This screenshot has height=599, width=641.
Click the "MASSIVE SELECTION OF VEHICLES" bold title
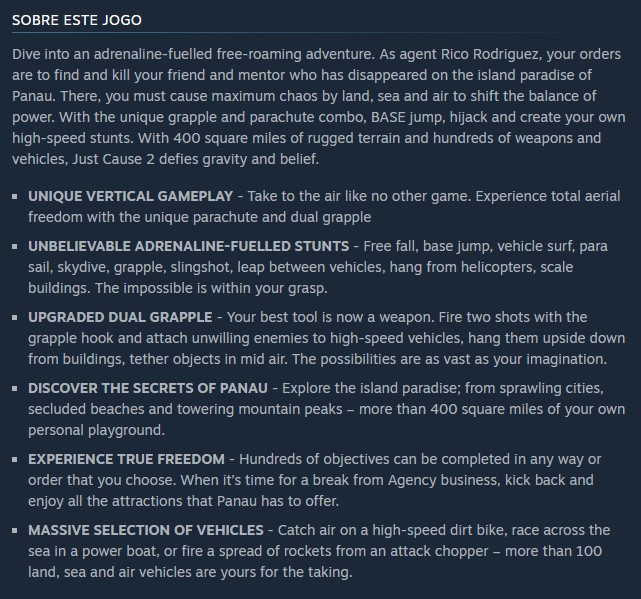click(x=146, y=529)
